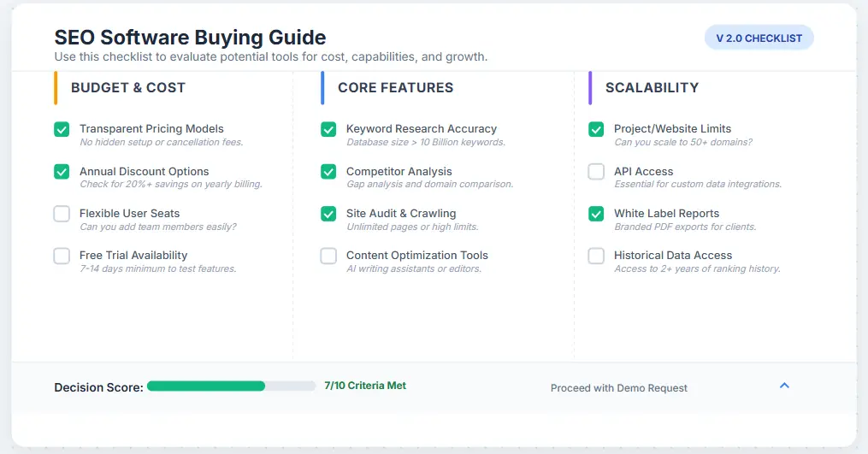Uncheck the Annual Discount Options checkbox
The height and width of the screenshot is (454, 868).
[62, 172]
